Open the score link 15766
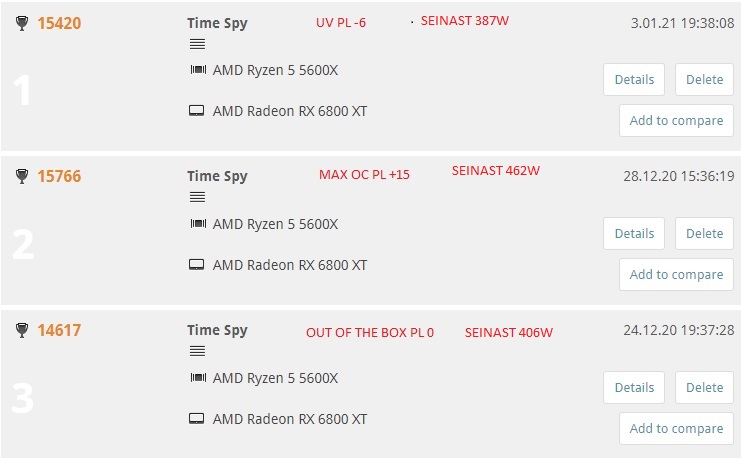 (59, 176)
